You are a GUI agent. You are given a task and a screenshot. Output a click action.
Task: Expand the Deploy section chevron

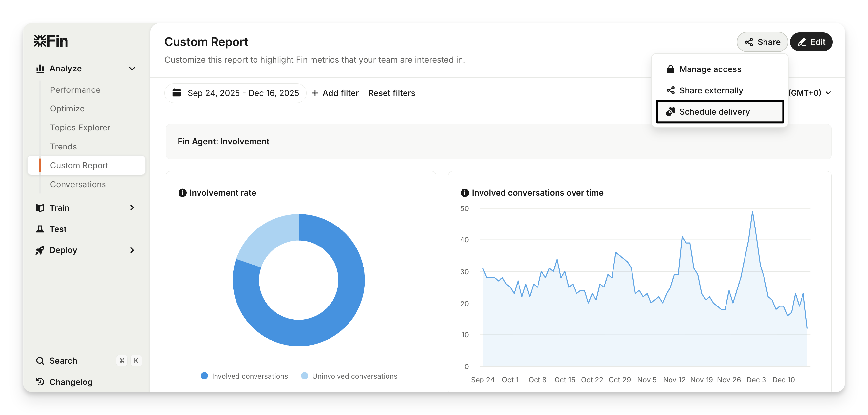[x=132, y=250]
